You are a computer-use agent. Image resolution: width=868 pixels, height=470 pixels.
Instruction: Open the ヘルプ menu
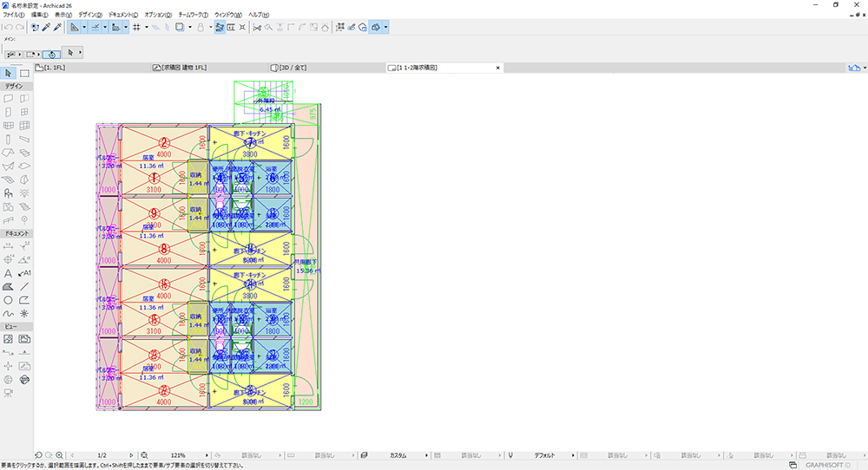pos(259,15)
